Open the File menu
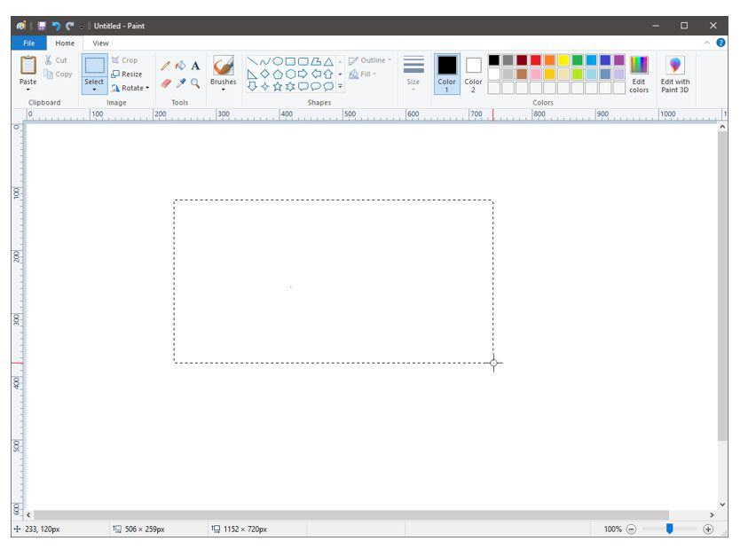The height and width of the screenshot is (549, 756). click(28, 43)
